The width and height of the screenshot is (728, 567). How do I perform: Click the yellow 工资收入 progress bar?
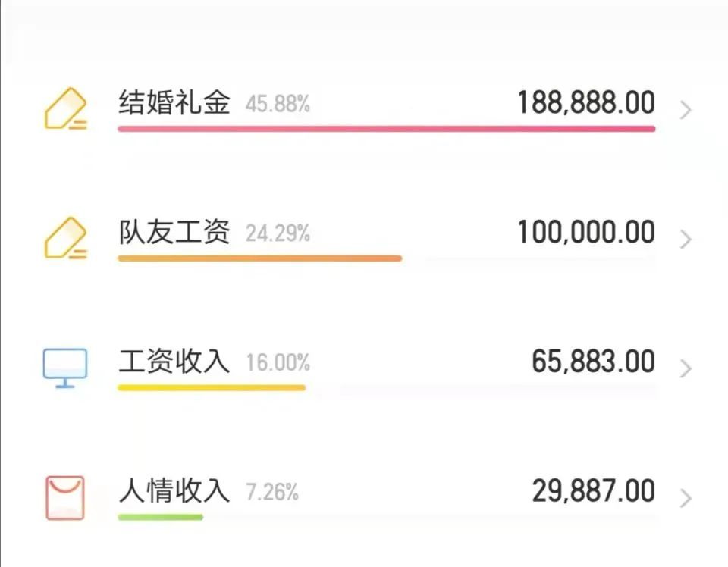(211, 387)
